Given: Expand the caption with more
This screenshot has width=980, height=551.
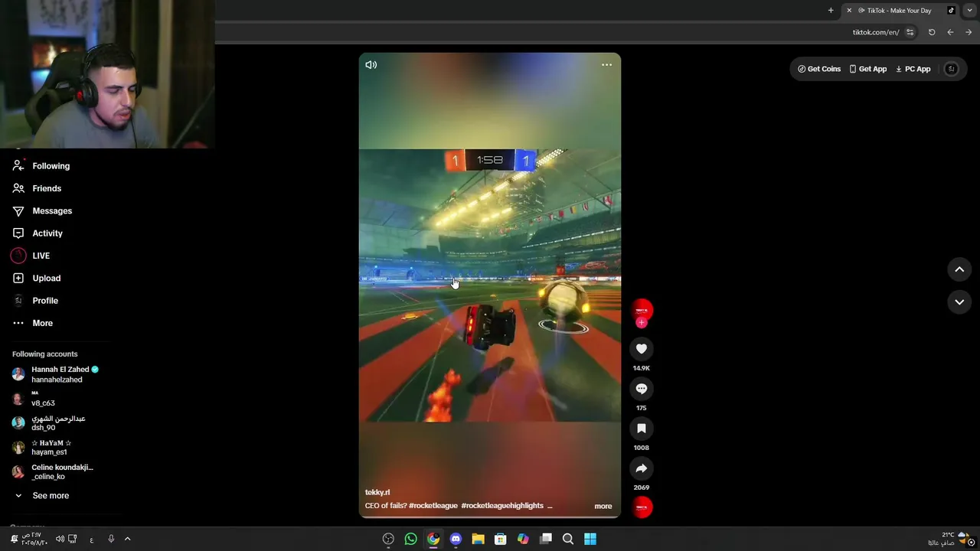Looking at the screenshot, I should click(x=603, y=507).
